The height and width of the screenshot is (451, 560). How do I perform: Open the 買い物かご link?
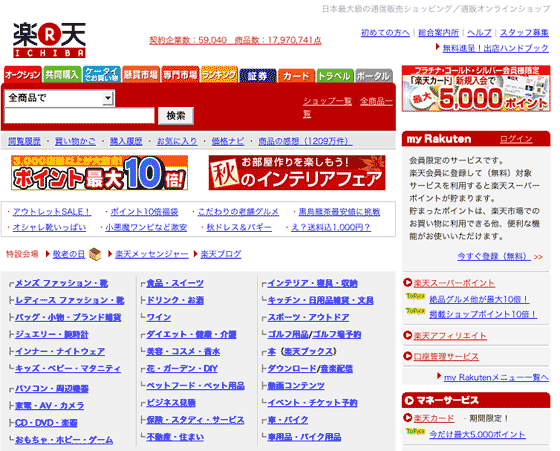[75, 141]
